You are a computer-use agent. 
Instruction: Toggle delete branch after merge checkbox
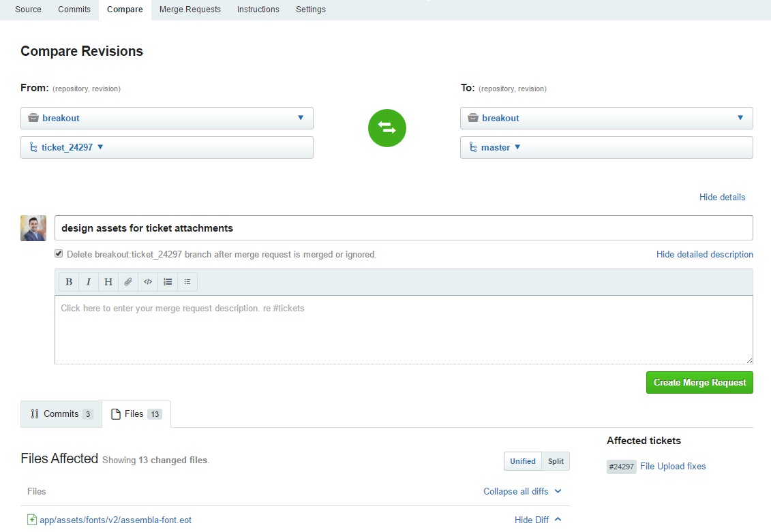point(59,254)
